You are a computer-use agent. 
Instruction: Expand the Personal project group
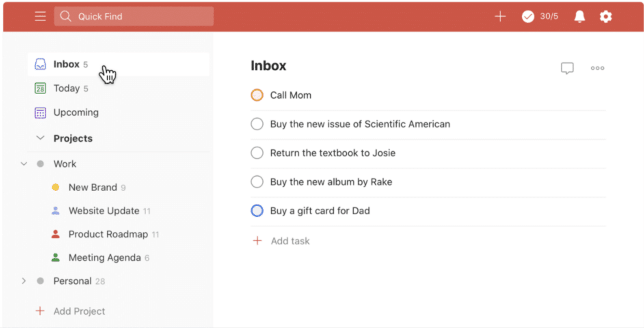click(x=24, y=281)
